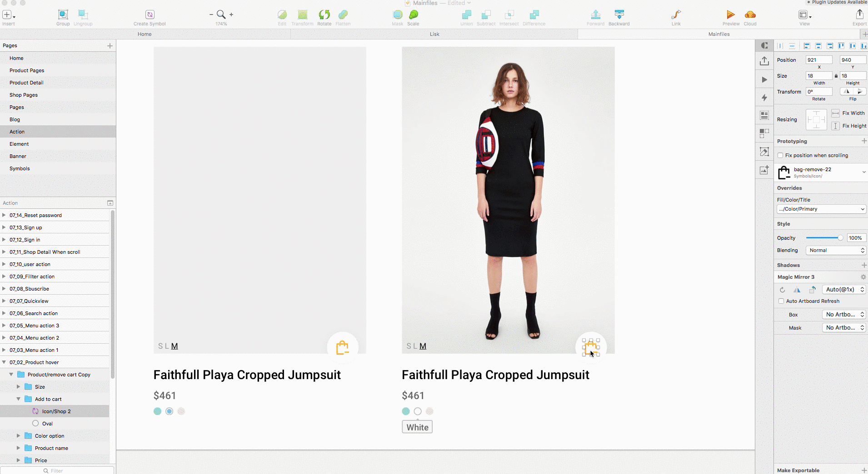
Task: Click the Union boolean operation icon
Action: pos(466,15)
